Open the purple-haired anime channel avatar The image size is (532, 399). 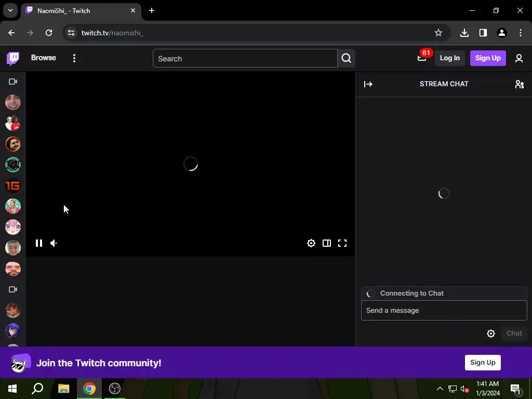pyautogui.click(x=13, y=331)
